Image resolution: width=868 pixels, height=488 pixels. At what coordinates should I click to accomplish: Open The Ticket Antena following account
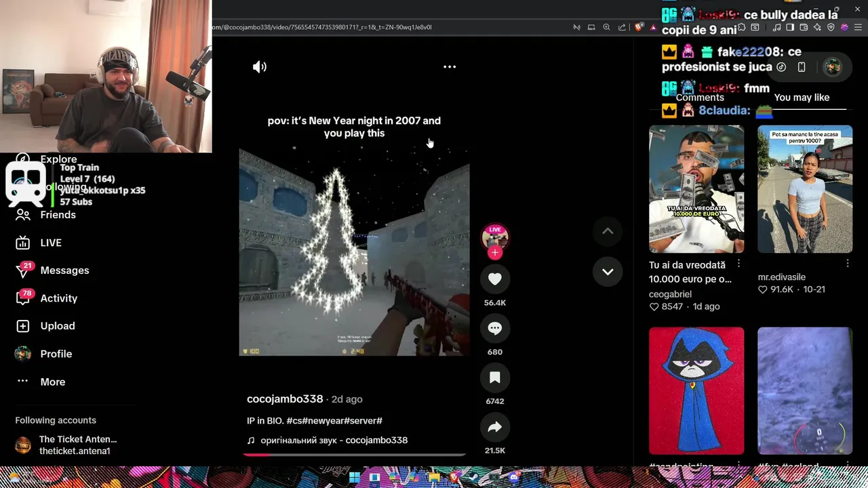click(66, 445)
